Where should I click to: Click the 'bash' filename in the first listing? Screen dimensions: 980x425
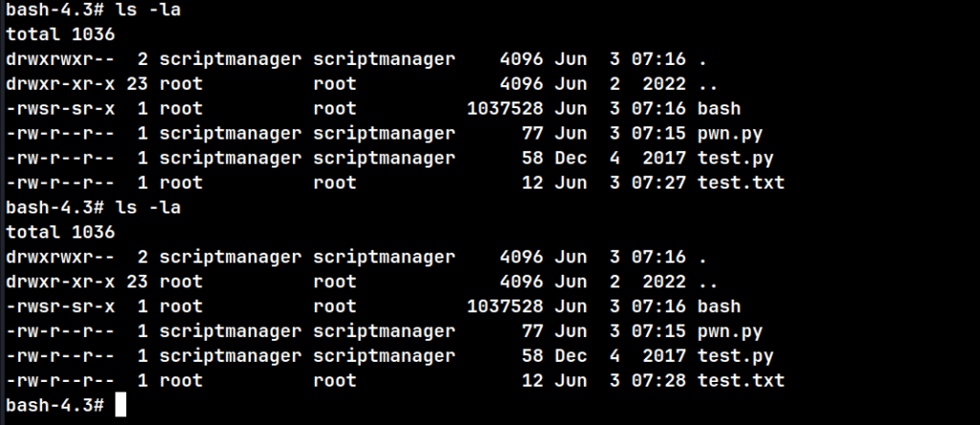(x=719, y=109)
